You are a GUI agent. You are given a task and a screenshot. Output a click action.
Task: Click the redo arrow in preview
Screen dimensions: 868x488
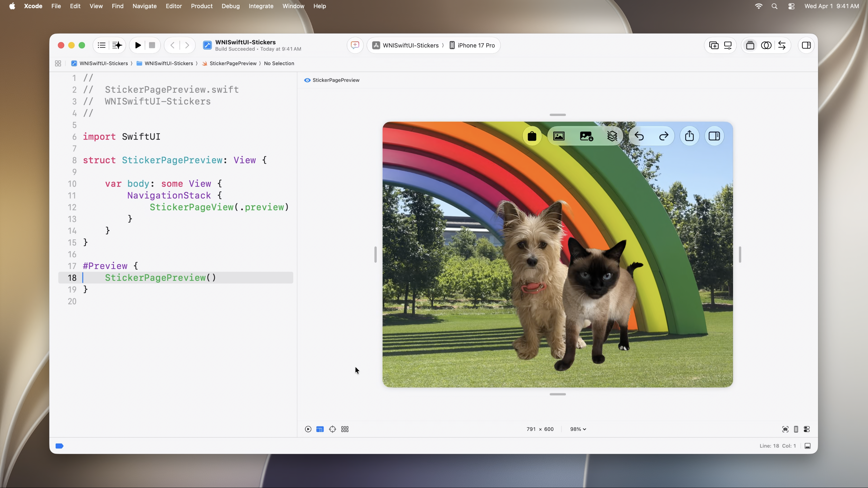pos(664,136)
